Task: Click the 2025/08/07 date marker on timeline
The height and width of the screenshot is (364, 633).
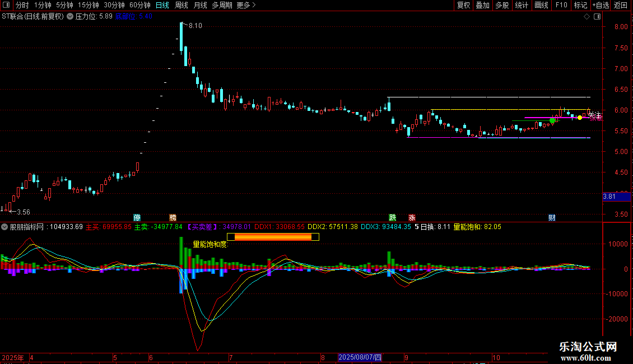Action: point(360,357)
